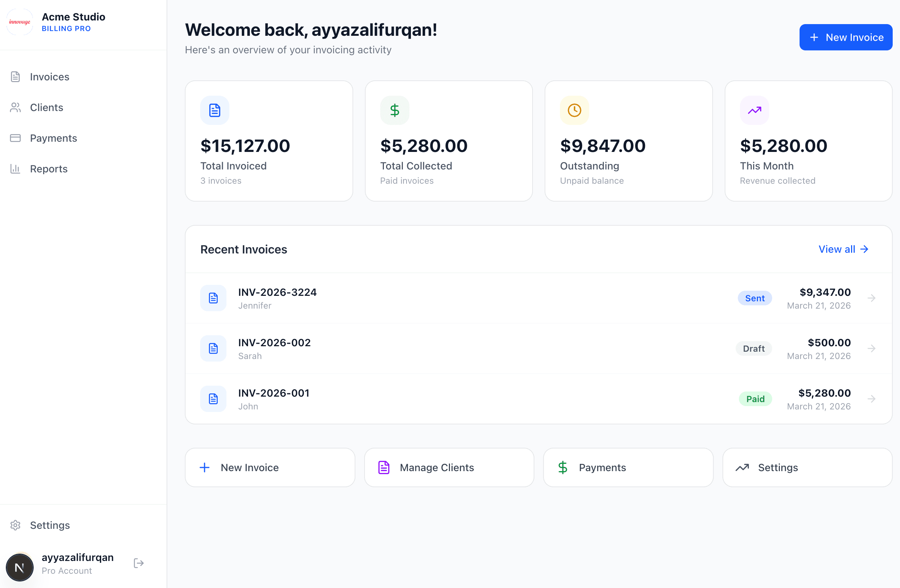Click the green dollar icon on Total Collected
The image size is (900, 588).
coord(394,110)
